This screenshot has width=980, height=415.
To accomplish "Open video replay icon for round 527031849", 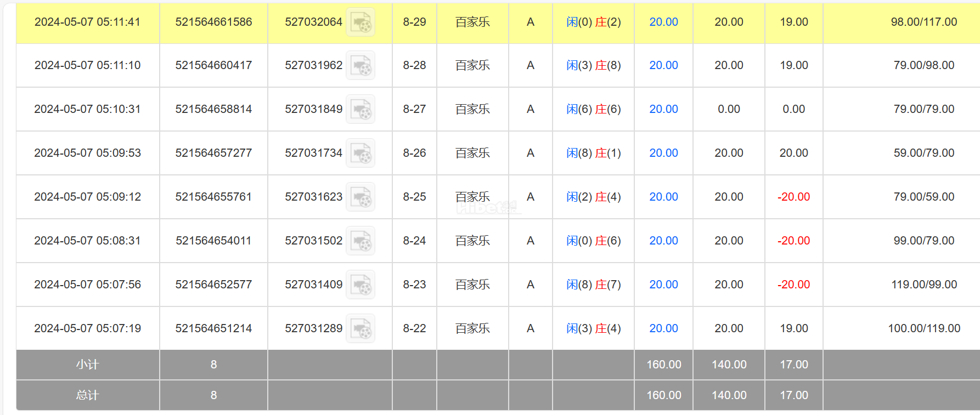I will (x=361, y=109).
